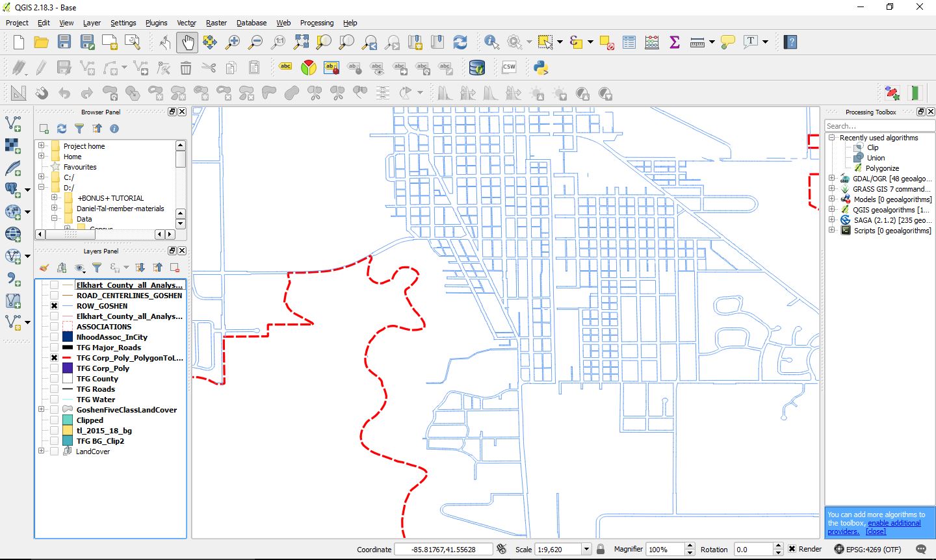Enable the TFG Water layer checkbox

[54, 400]
